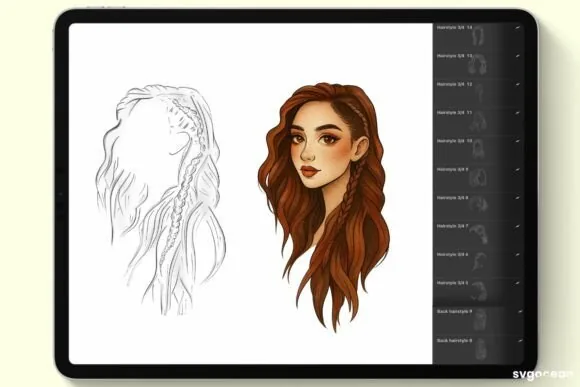The image size is (580, 387).
Task: Click the 'Hairstyle 3/4 6' label text
Action: 453,255
